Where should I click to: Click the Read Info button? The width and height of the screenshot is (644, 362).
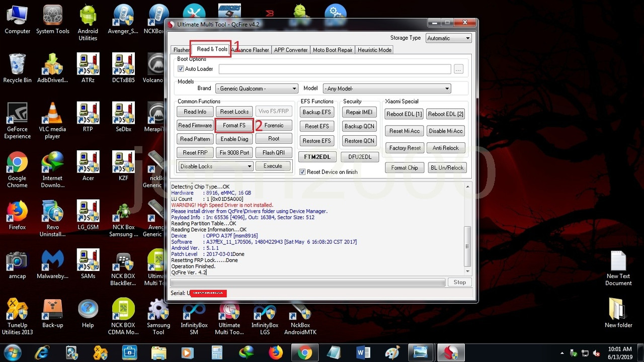click(195, 112)
